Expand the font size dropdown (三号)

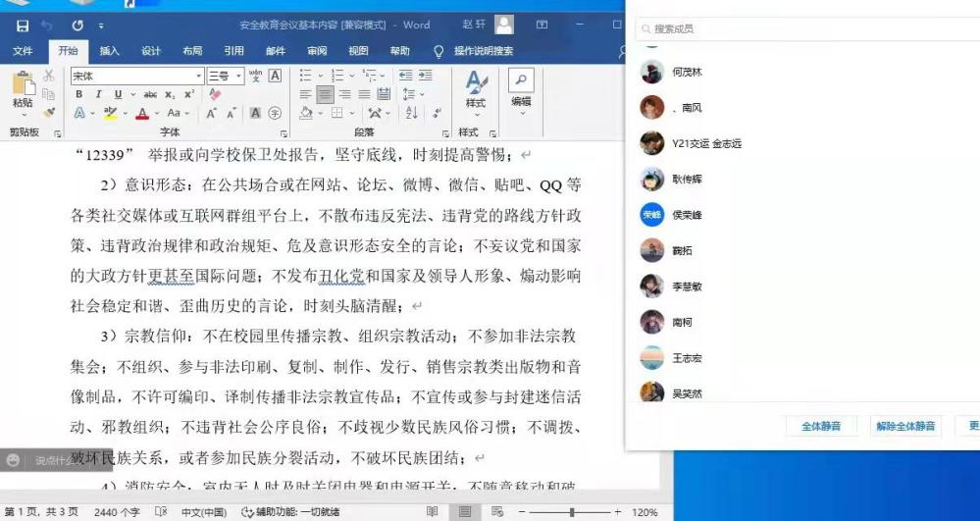coord(237,76)
